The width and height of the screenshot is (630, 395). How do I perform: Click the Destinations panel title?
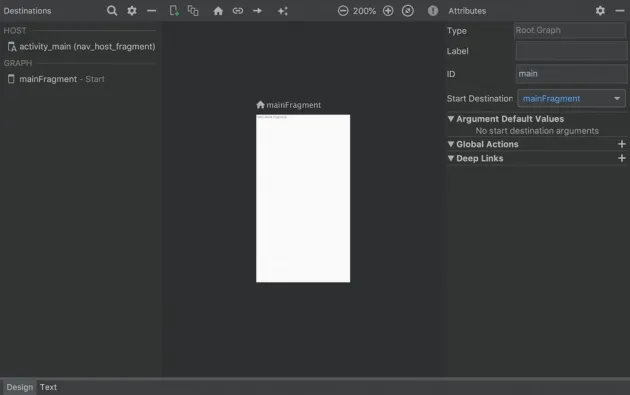[27, 11]
